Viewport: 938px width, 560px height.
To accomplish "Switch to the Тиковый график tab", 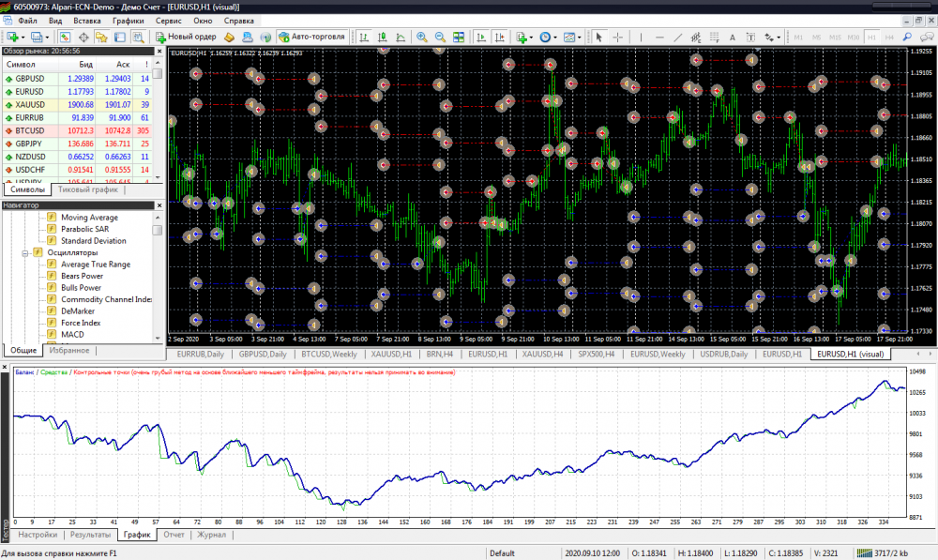I will (88, 189).
